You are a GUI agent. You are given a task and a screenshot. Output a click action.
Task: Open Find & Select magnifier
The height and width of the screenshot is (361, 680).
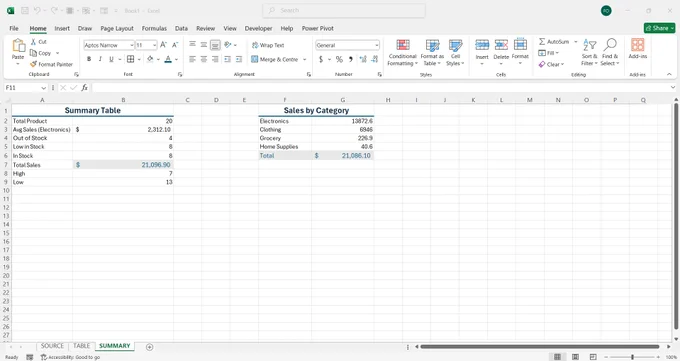610,52
